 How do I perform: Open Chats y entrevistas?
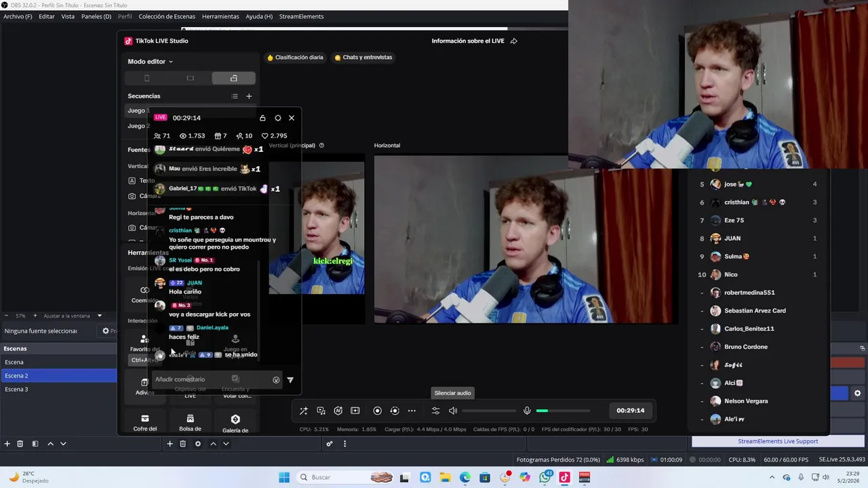(363, 58)
